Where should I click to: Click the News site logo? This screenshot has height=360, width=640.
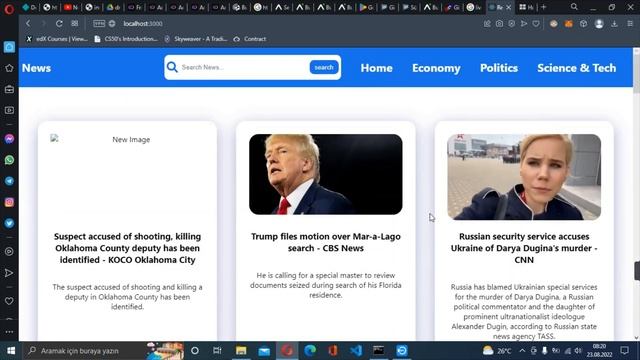click(36, 68)
